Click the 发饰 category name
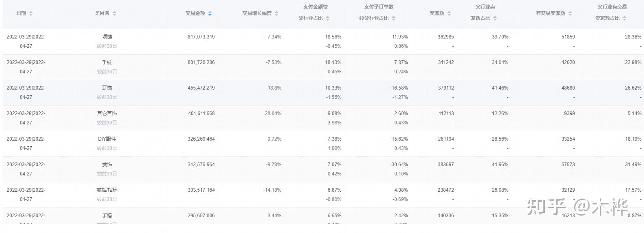644x233 pixels. tap(107, 164)
